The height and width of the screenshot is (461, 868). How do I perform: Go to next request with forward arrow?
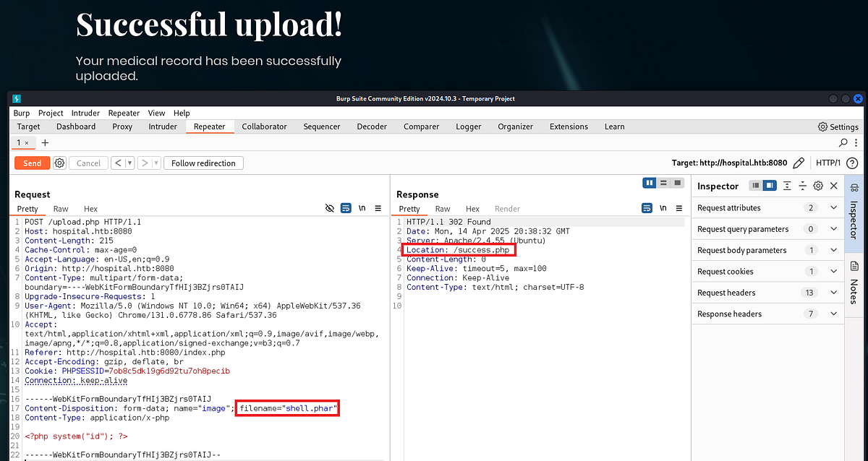(x=144, y=163)
